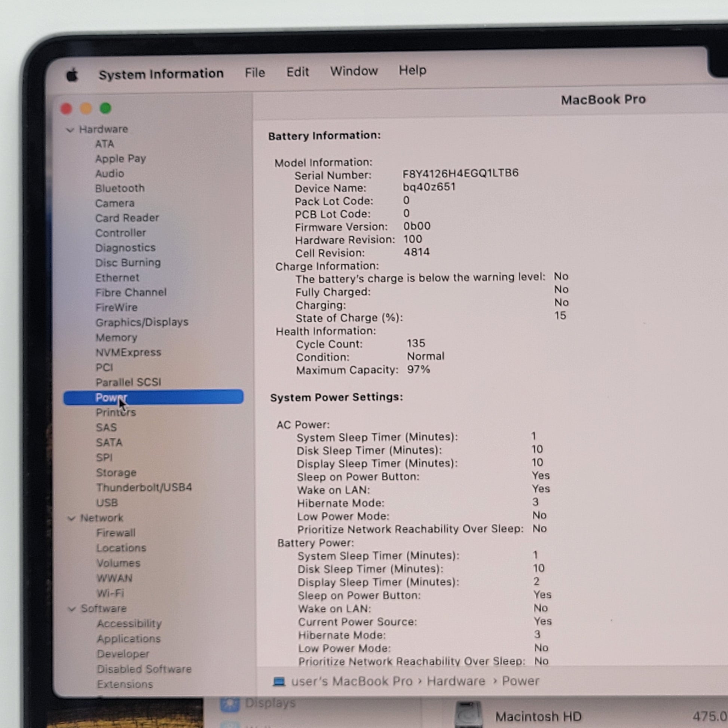Open the Apple menu icon

(72, 75)
